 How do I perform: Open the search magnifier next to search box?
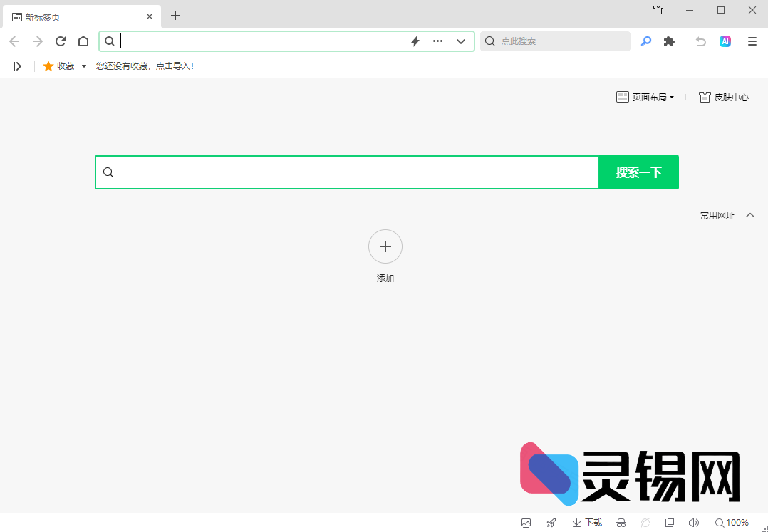645,41
